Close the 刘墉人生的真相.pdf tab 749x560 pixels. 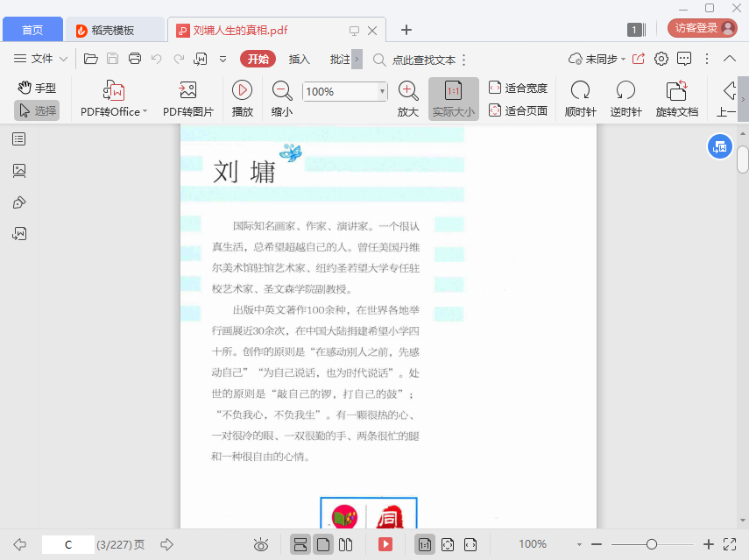coord(372,31)
